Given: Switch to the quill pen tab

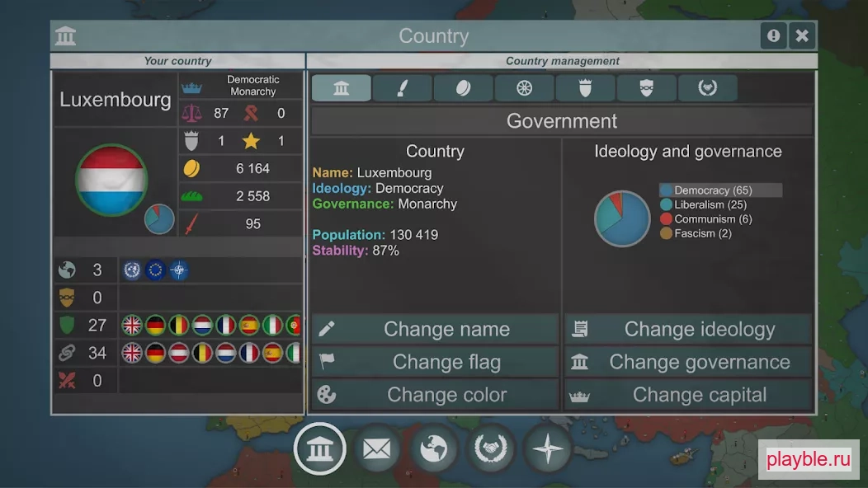Looking at the screenshot, I should click(403, 88).
